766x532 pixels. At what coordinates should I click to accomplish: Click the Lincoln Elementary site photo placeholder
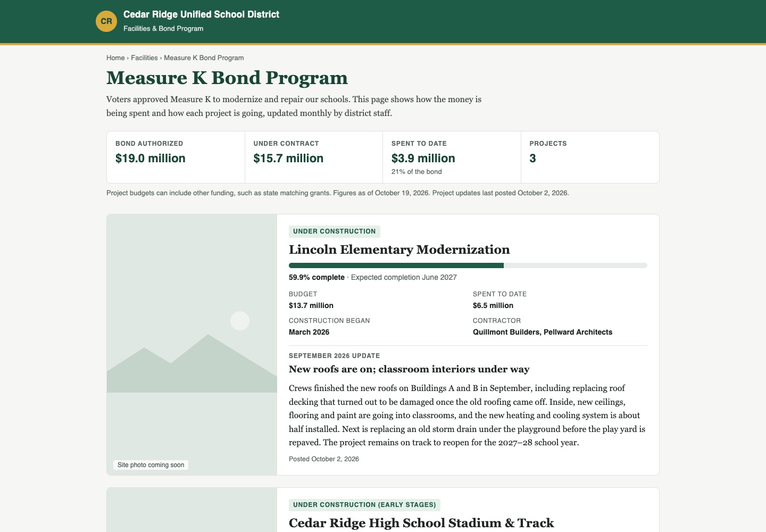tap(192, 345)
